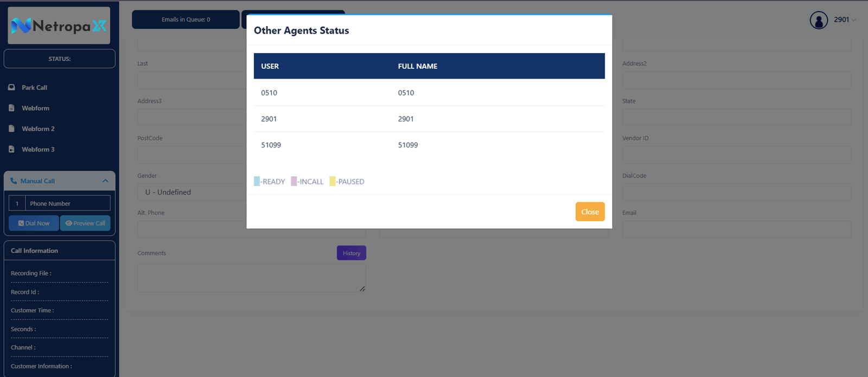The width and height of the screenshot is (868, 377).
Task: Collapse the Manual Call panel chevron
Action: pos(105,181)
